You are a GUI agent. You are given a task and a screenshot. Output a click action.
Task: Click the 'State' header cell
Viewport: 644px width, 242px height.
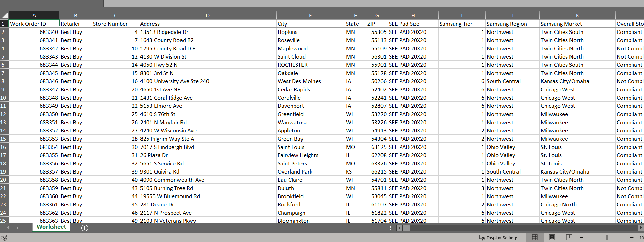355,24
